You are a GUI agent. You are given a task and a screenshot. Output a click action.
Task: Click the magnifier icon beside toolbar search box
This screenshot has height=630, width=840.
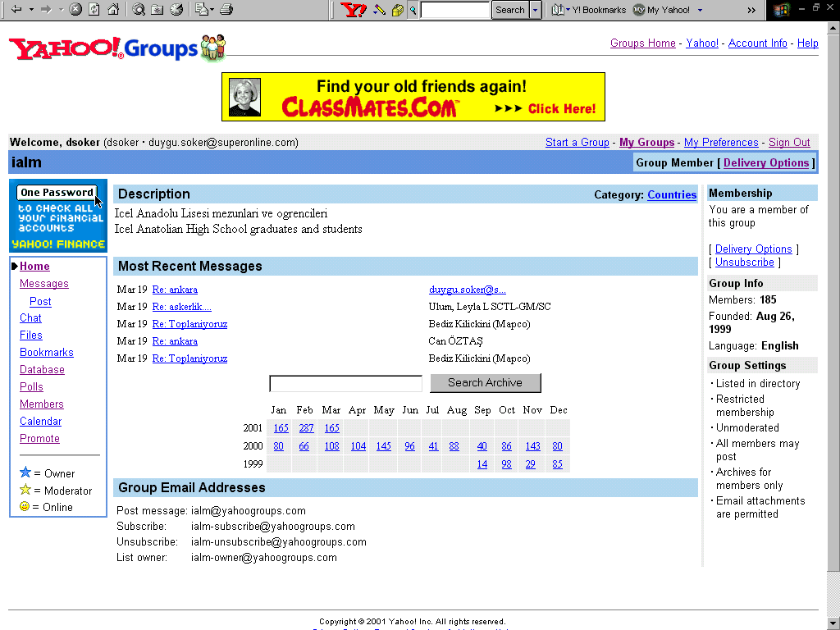(x=413, y=10)
